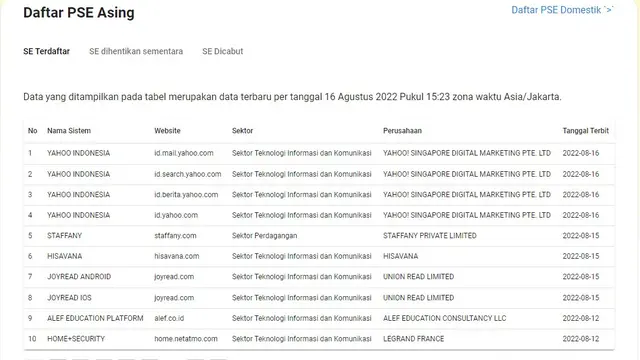The height and width of the screenshot is (360, 640).
Task: Open the Daftar PSE Domestik link
Action: (562, 10)
